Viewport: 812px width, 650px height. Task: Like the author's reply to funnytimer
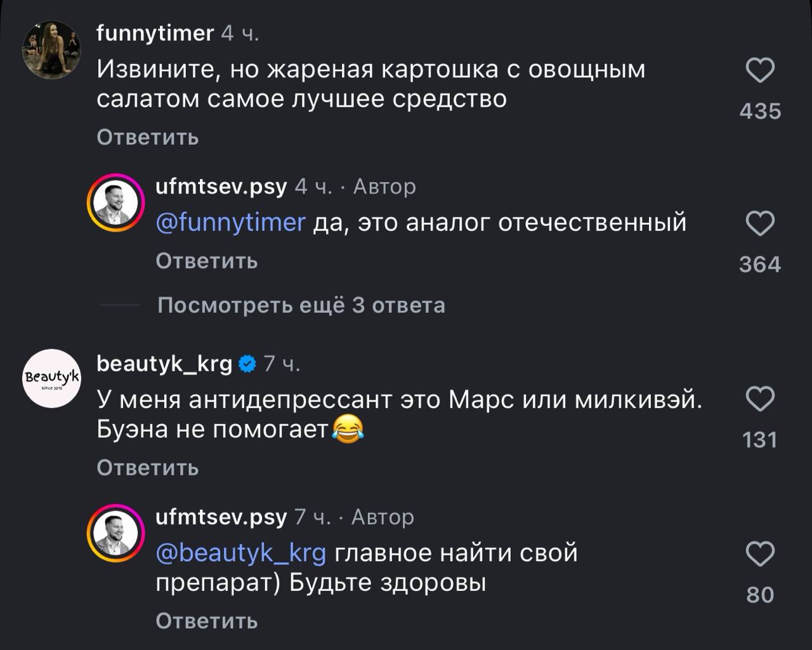click(759, 224)
